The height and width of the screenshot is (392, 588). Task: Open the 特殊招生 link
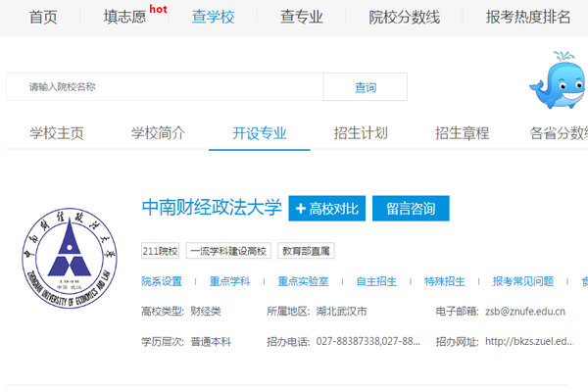point(445,281)
